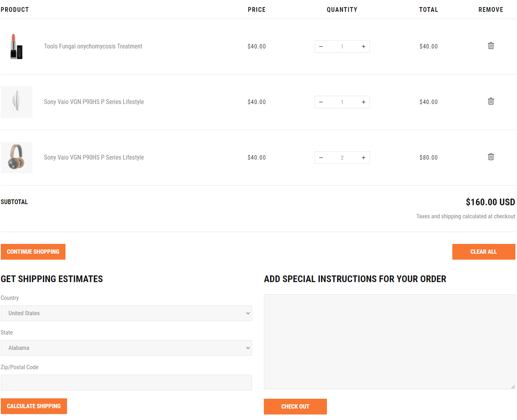The image size is (517, 420).
Task: Open Tools Fungal onychomycosis Treatment product link
Action: pos(93,46)
